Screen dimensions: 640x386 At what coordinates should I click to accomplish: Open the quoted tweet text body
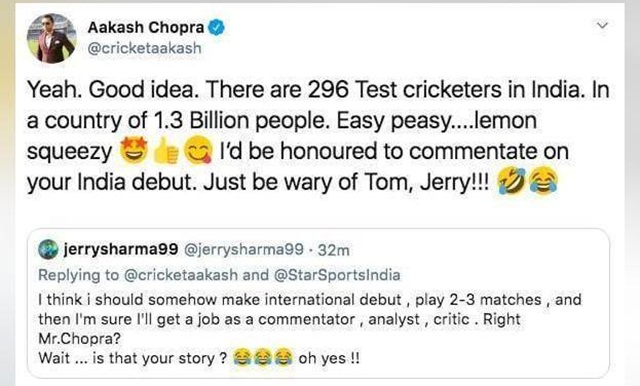[x=310, y=329]
